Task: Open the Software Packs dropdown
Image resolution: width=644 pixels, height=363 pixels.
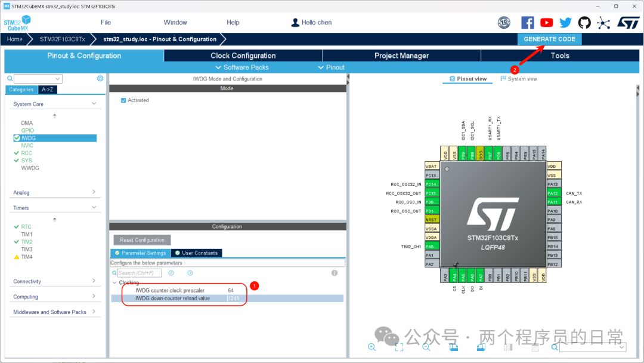Action: (242, 67)
